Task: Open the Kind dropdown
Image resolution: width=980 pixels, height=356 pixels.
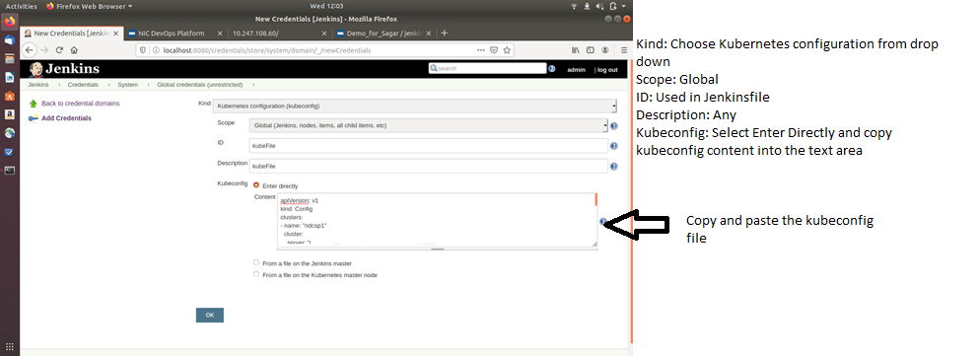Action: pyautogui.click(x=415, y=106)
